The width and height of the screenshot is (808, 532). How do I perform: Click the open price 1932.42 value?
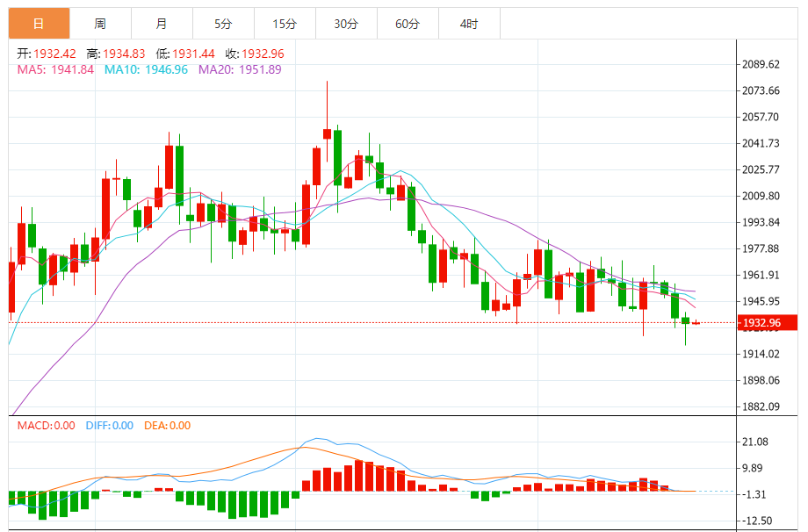(54, 54)
